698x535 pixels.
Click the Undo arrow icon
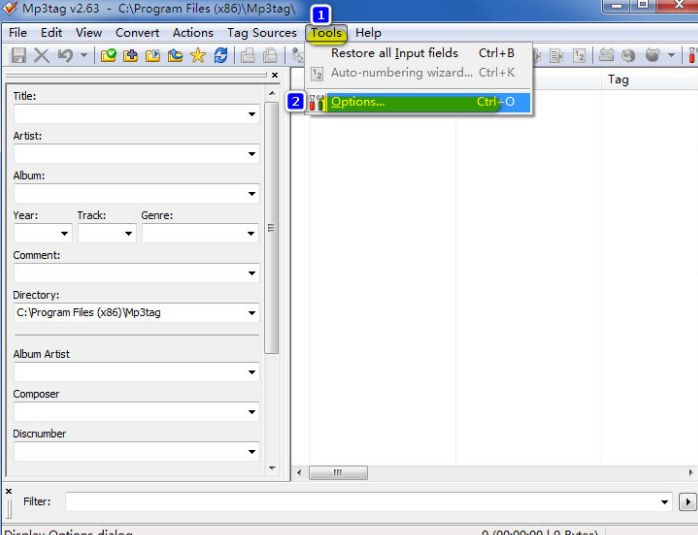click(65, 56)
